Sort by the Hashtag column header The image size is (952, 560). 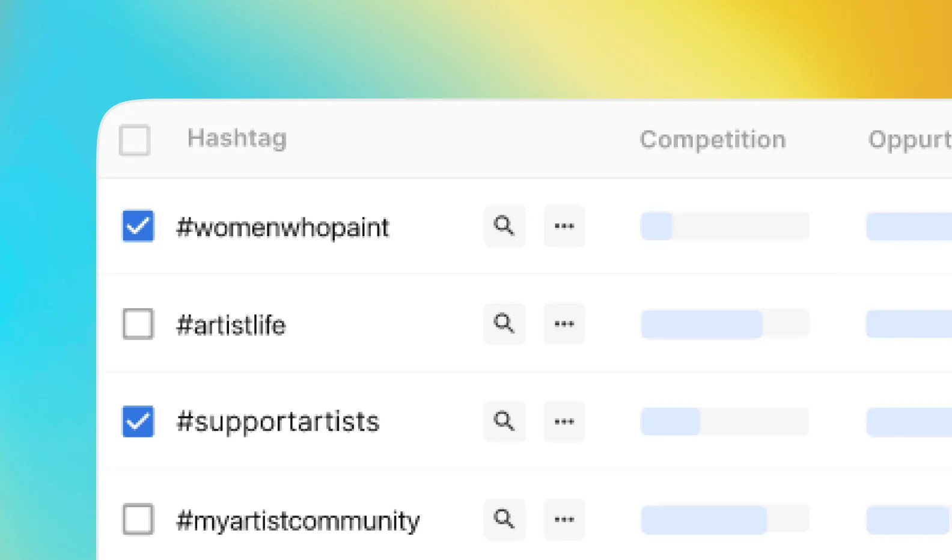[x=237, y=139]
